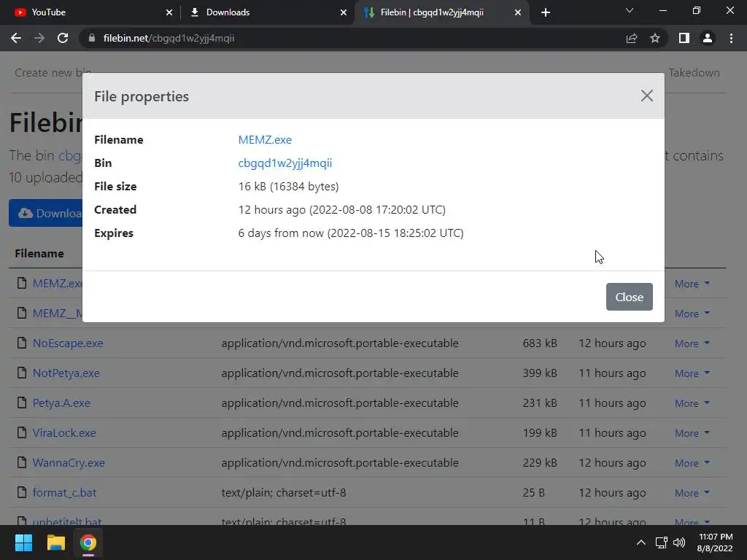The image size is (747, 560).
Task: Show hidden system tray icons
Action: coord(641,542)
